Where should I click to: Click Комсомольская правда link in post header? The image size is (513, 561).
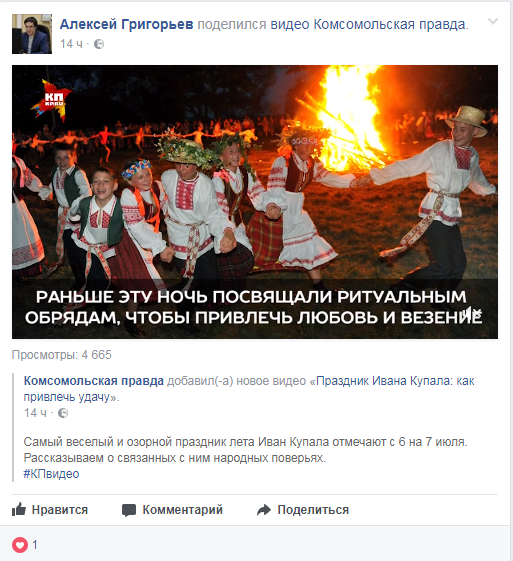391,24
